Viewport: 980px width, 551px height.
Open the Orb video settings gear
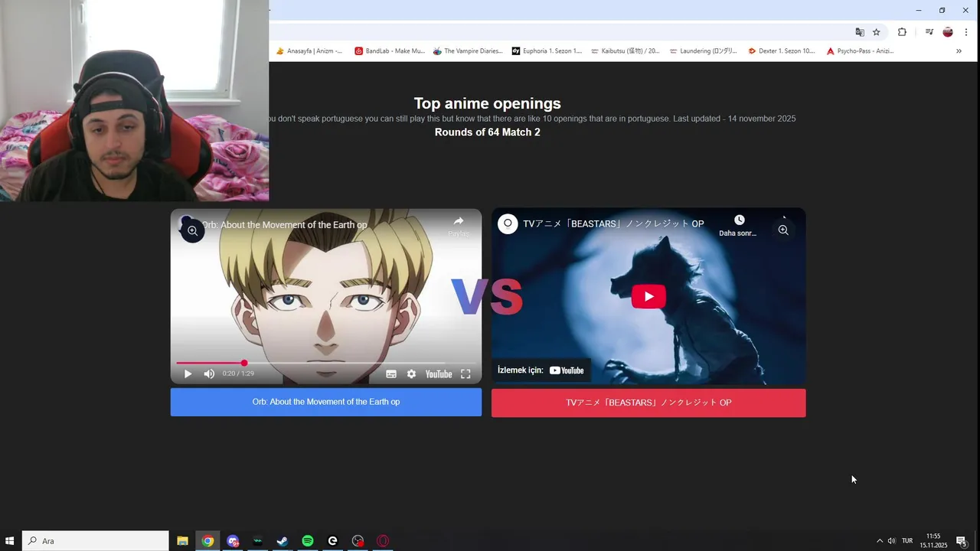pos(411,374)
